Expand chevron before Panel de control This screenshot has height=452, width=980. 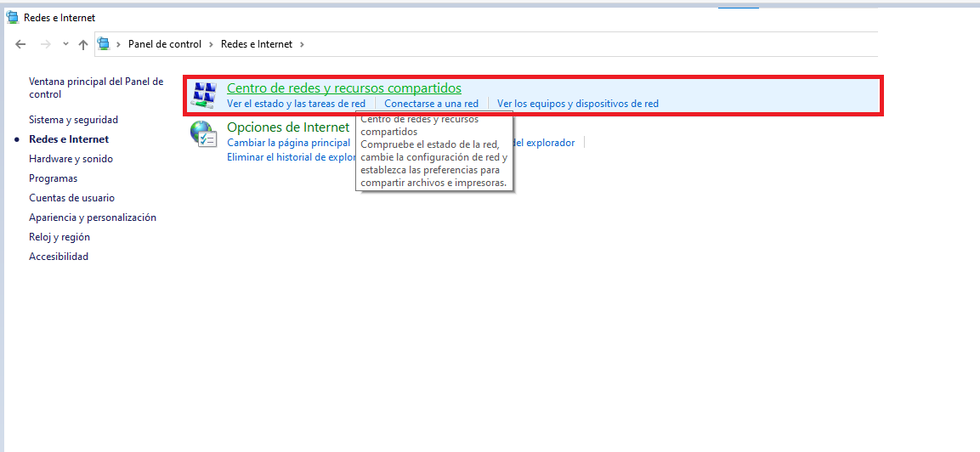point(118,44)
